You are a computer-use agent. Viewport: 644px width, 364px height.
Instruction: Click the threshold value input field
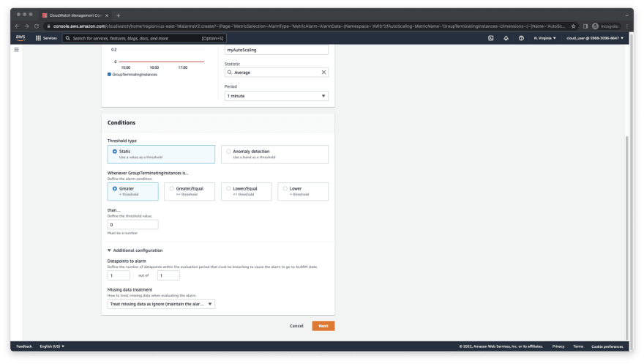tap(132, 225)
